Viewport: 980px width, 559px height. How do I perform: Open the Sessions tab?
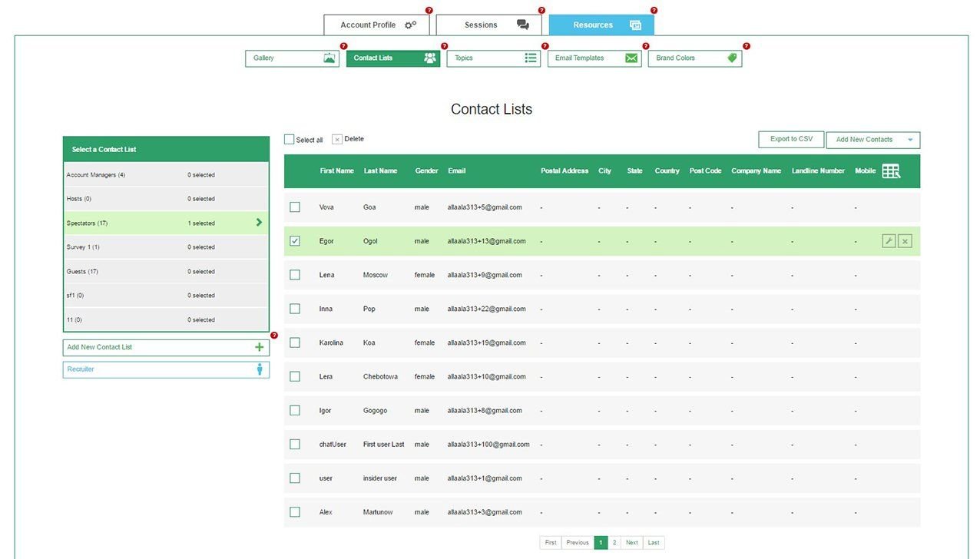pos(488,25)
